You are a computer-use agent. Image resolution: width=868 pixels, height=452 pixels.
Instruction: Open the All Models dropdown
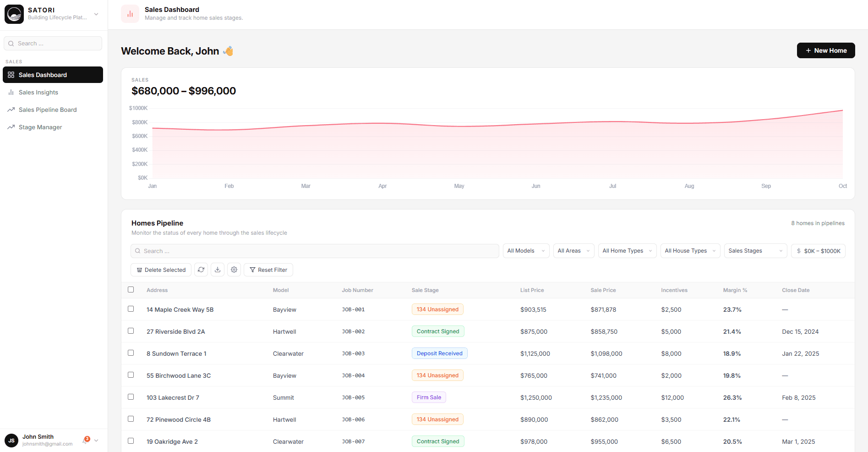click(x=526, y=251)
